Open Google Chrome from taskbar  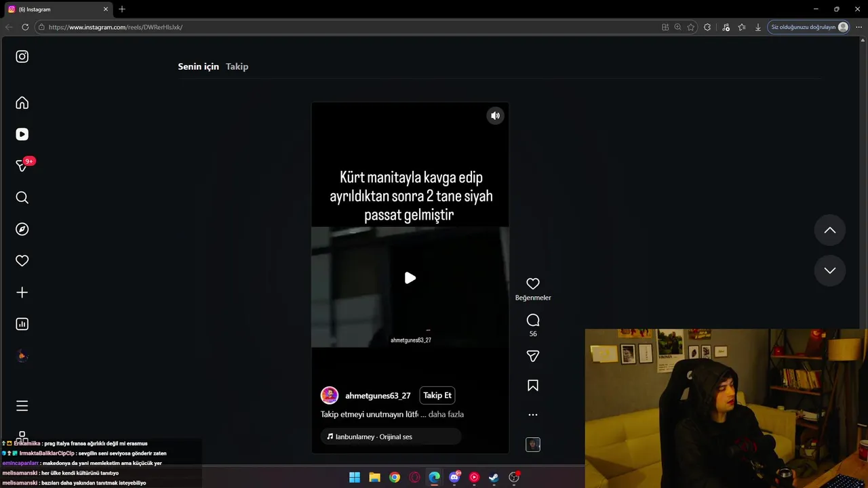click(x=395, y=477)
